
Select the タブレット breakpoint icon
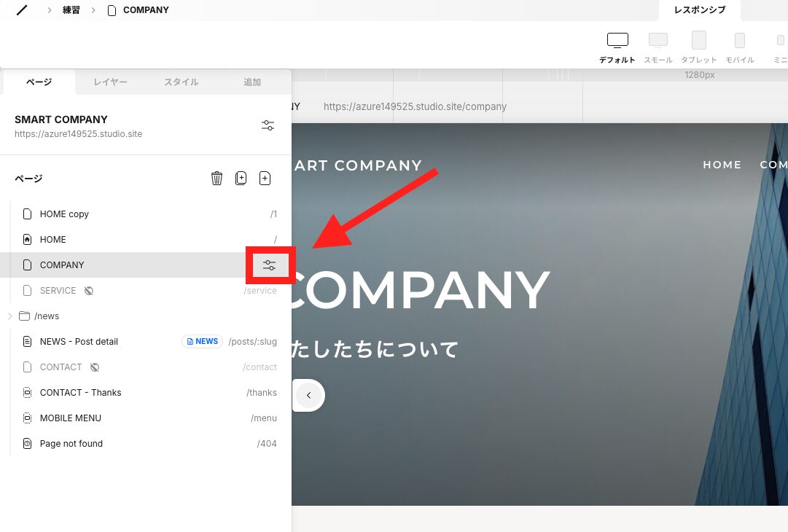tap(698, 40)
